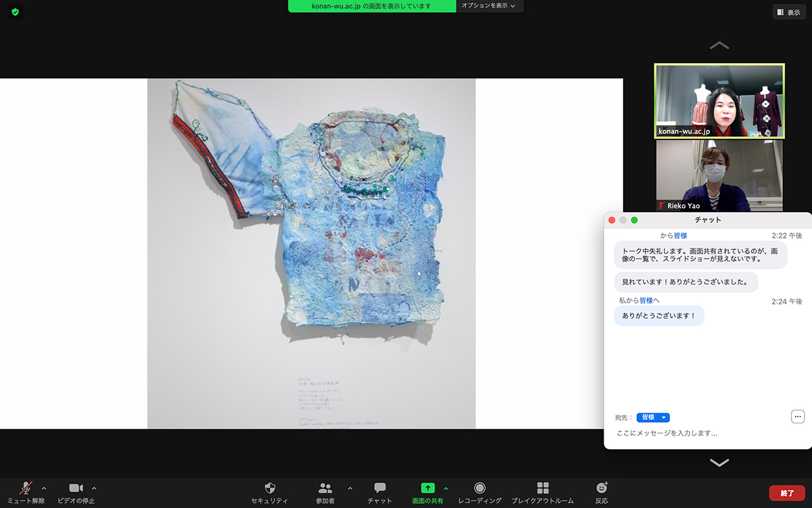812x508 pixels.
Task: Click the shared artwork image slide
Action: click(x=311, y=253)
